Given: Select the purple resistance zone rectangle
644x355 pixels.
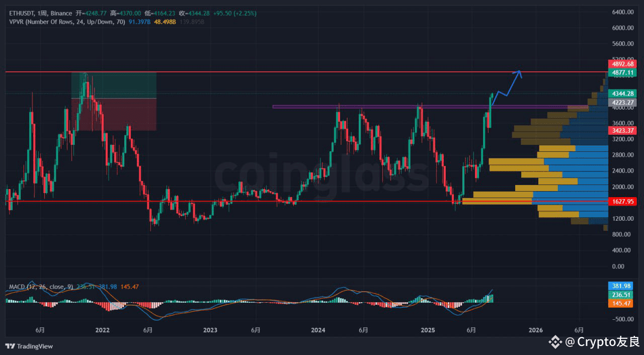Looking at the screenshot, I should click(430, 107).
